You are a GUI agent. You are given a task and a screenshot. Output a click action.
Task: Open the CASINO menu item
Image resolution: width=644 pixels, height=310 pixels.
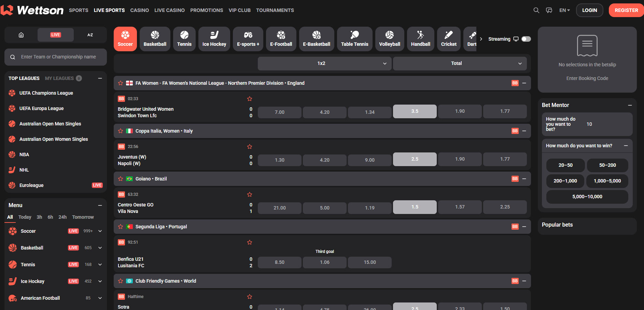[139, 10]
